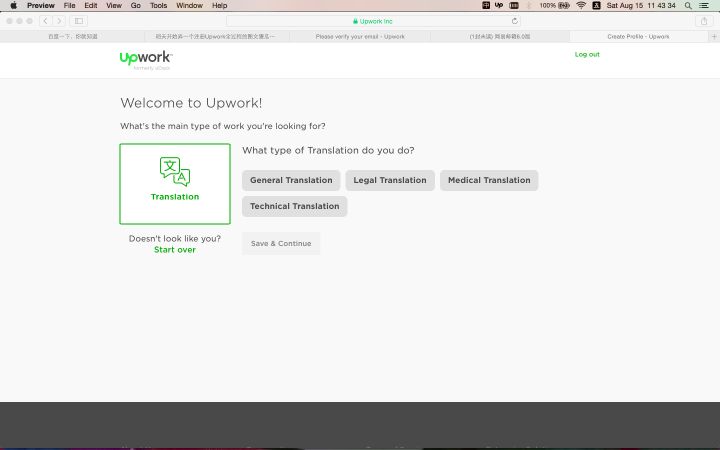Open the Edit menu
The width and height of the screenshot is (720, 450).
90,6
